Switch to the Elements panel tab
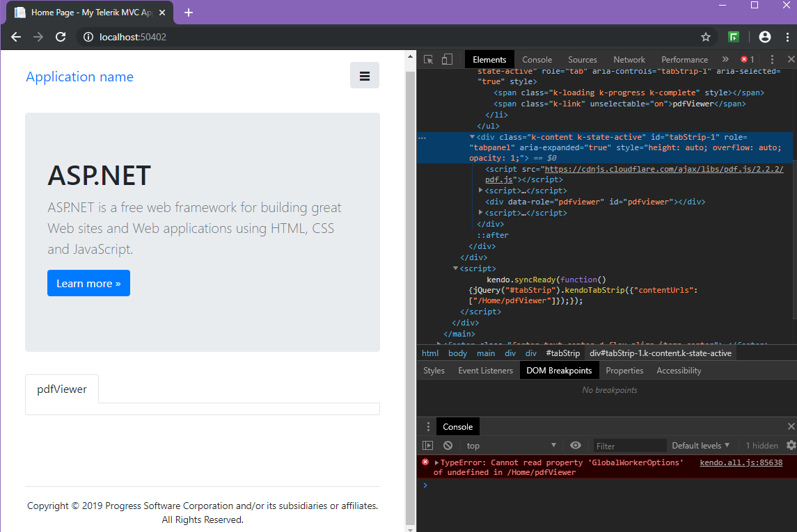This screenshot has width=797, height=532. pos(489,59)
